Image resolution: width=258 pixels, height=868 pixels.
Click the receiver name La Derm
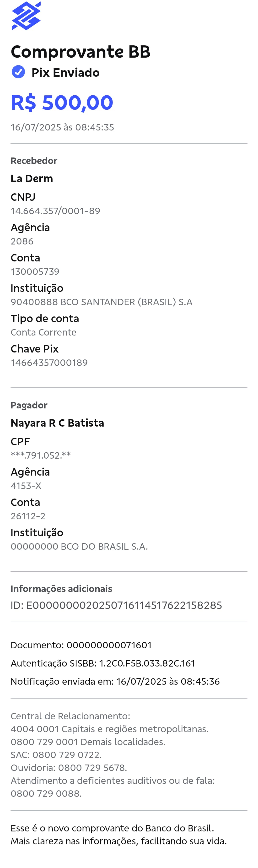click(x=32, y=178)
